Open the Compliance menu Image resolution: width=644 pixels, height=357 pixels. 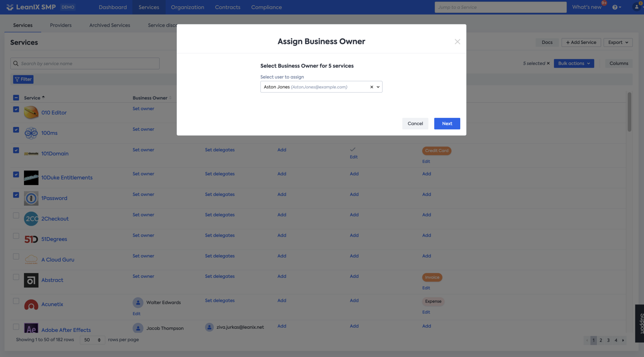click(x=266, y=7)
